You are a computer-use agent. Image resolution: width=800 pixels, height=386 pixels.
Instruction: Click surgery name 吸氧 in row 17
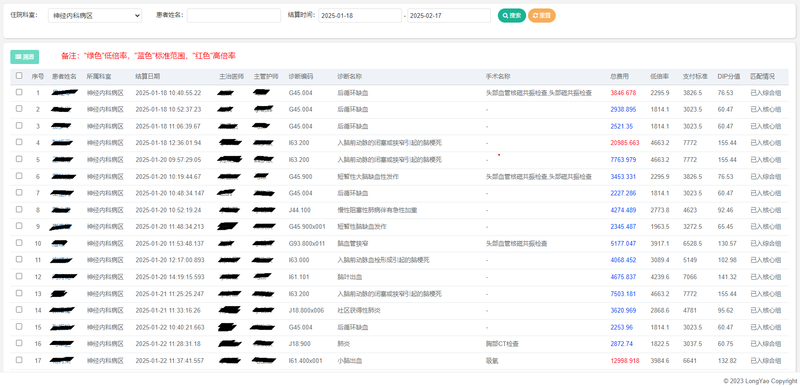pos(492,361)
